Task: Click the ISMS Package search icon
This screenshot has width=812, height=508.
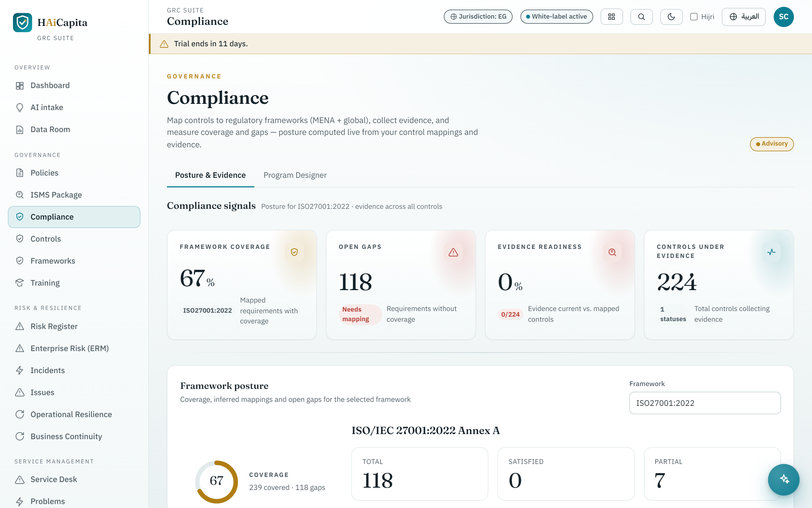Action: (x=20, y=195)
